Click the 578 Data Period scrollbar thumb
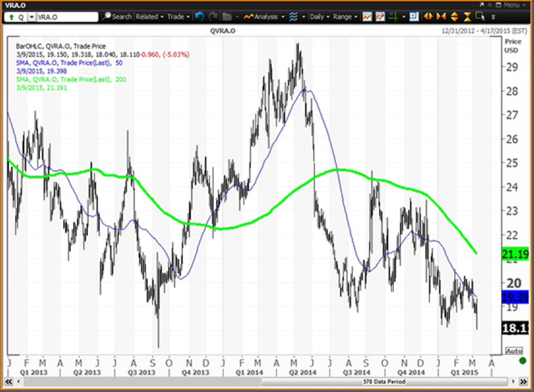This screenshot has height=392, width=534. (385, 382)
